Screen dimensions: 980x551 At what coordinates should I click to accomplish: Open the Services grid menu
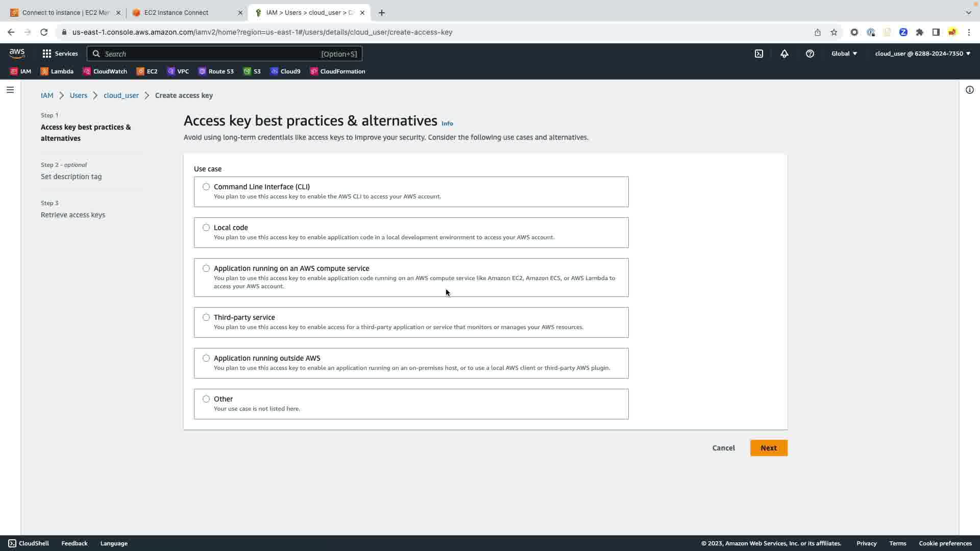60,54
